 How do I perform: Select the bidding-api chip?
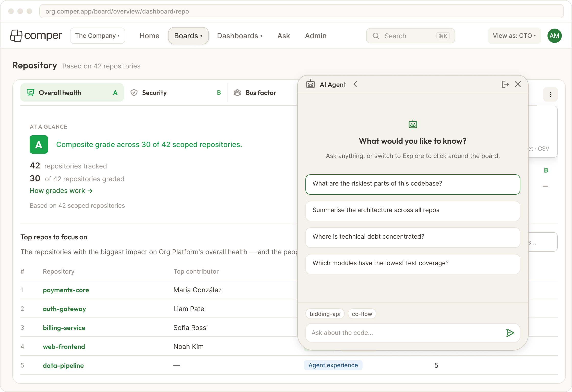(325, 314)
